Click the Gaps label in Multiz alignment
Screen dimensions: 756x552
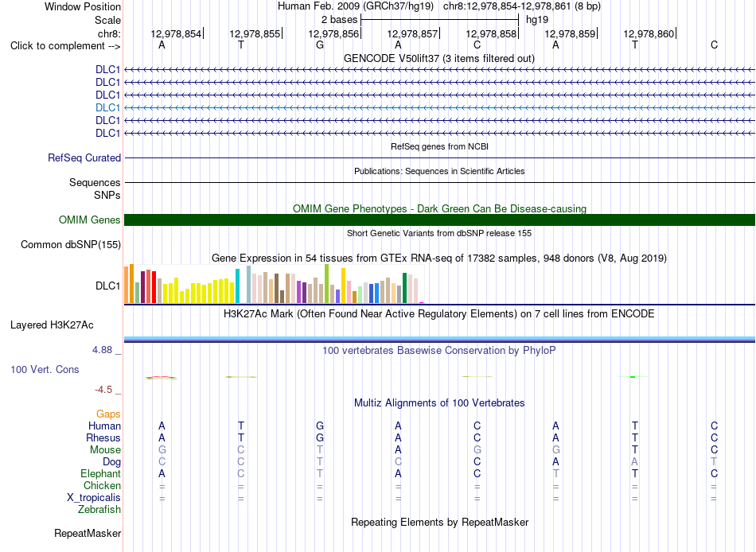point(108,414)
